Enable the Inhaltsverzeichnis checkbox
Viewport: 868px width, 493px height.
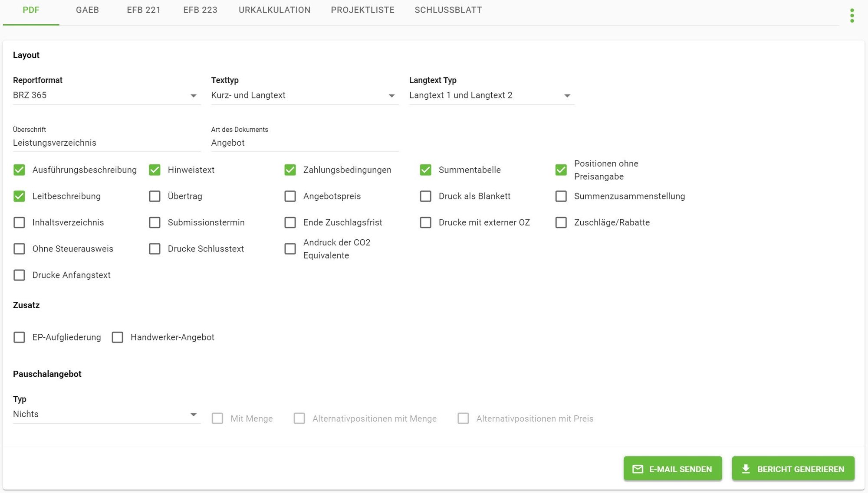pyautogui.click(x=19, y=222)
